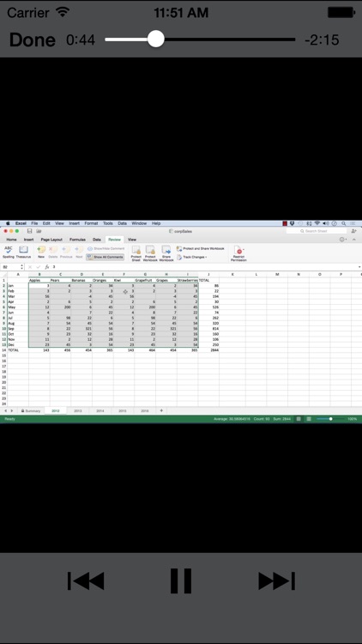Click the 'TOTAL' label in row 14
The height and width of the screenshot is (644, 362).
tap(18, 350)
